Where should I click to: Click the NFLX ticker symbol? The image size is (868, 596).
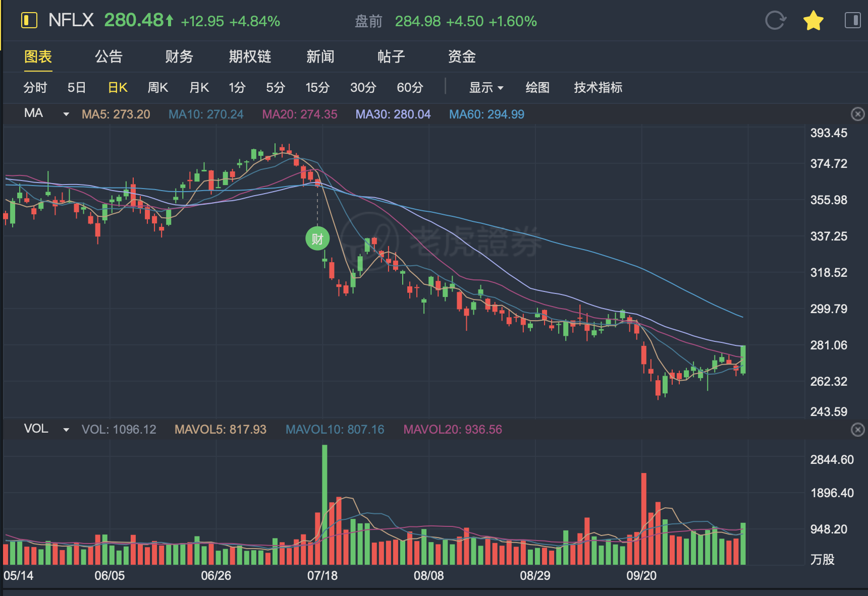pos(71,21)
